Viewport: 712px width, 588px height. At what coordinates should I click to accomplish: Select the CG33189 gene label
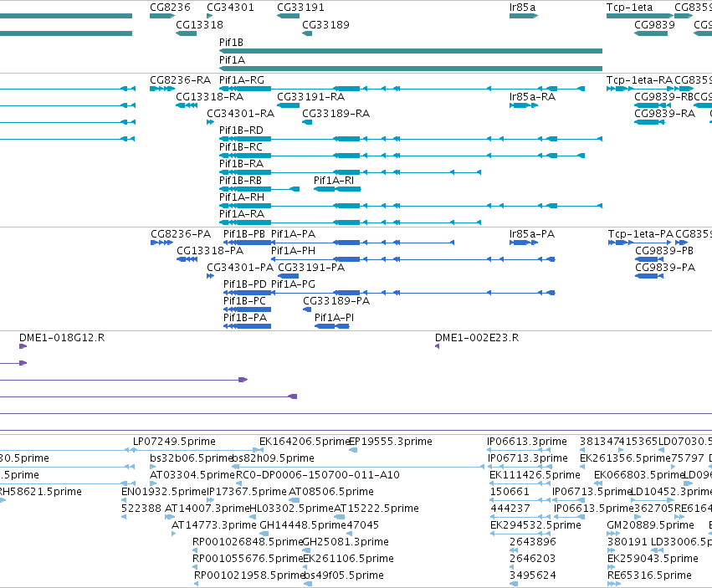coord(325,24)
